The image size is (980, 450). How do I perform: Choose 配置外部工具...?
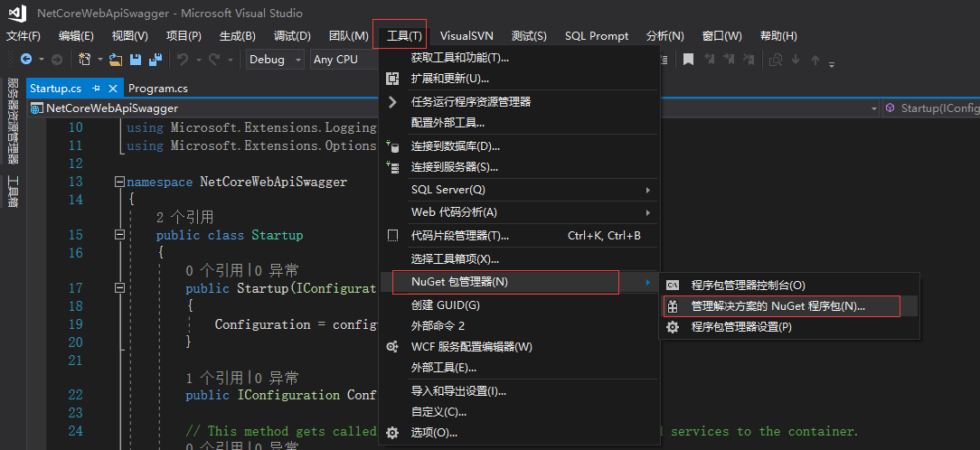[x=521, y=123]
